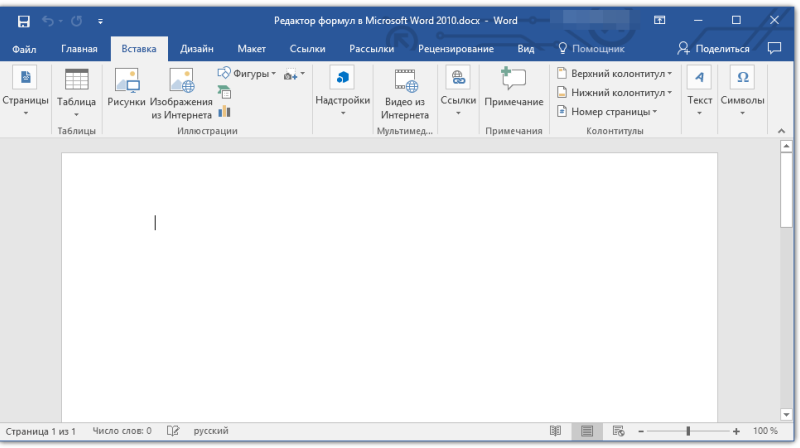Open Нижний колонтитул dropdown

pyautogui.click(x=614, y=92)
